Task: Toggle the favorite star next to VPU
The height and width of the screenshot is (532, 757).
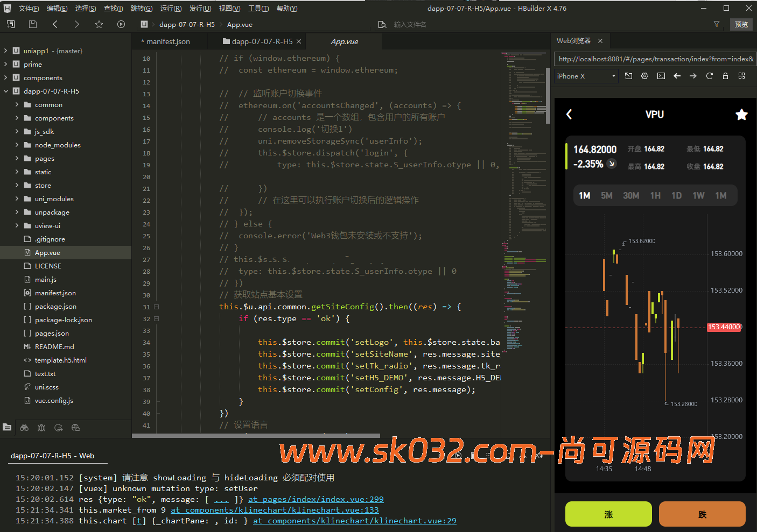Action: click(741, 115)
